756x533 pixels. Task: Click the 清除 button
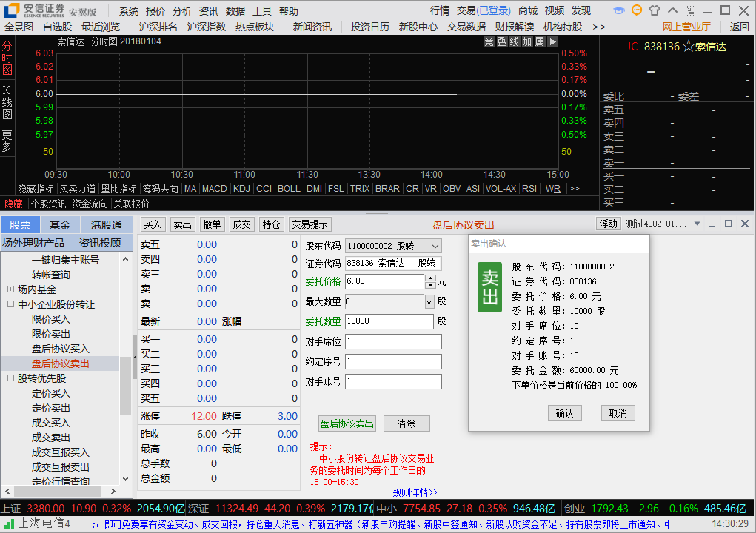[406, 423]
